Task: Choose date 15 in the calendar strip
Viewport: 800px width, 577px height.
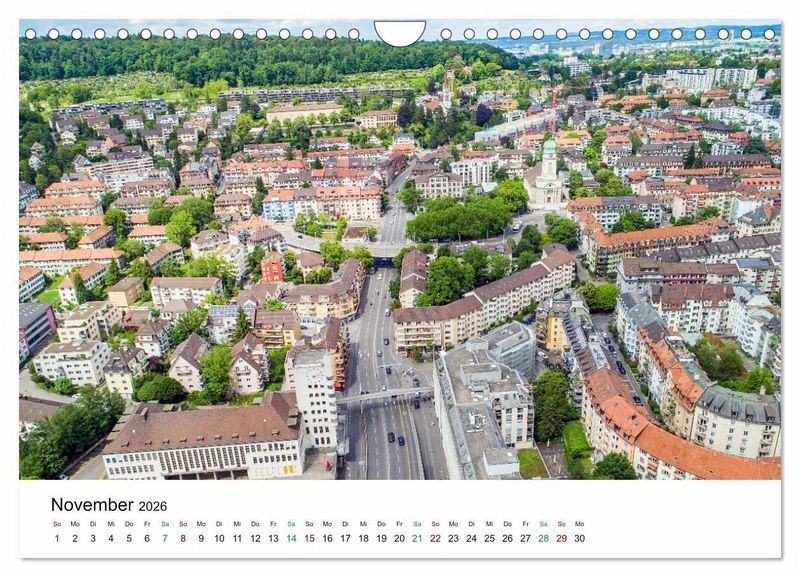Action: 309,538
